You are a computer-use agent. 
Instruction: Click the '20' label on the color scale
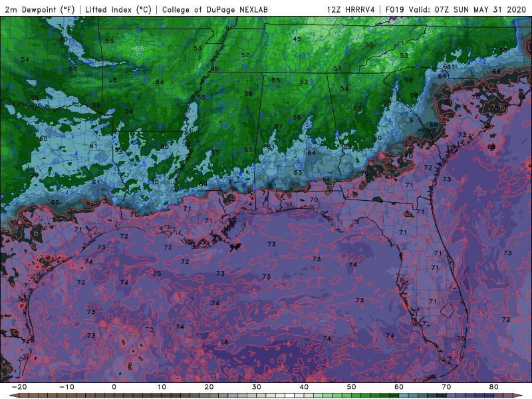click(x=209, y=387)
